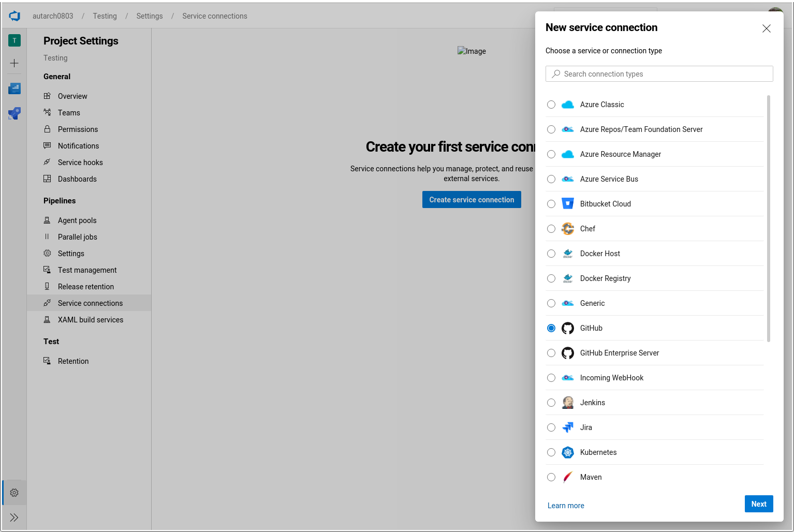Expand the left rail with double chevron
This screenshot has height=532, width=794.
pyautogui.click(x=14, y=518)
